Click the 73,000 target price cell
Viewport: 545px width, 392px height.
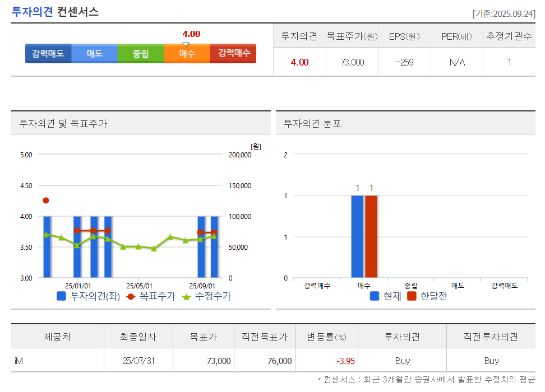pos(352,62)
